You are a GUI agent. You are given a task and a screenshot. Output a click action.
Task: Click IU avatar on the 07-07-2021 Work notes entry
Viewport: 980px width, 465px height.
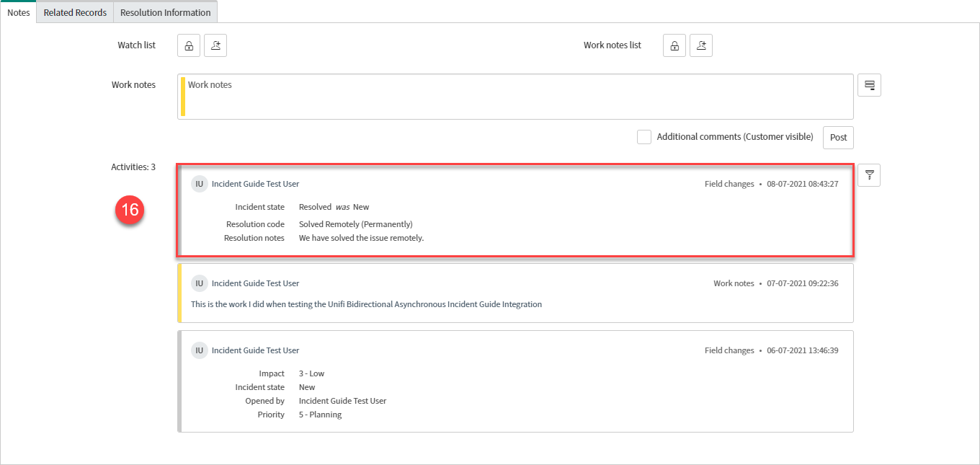coord(199,283)
